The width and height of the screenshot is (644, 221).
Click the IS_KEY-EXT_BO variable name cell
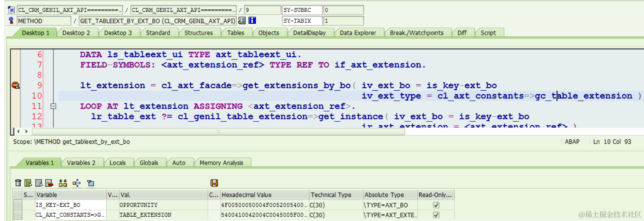[x=71, y=205]
